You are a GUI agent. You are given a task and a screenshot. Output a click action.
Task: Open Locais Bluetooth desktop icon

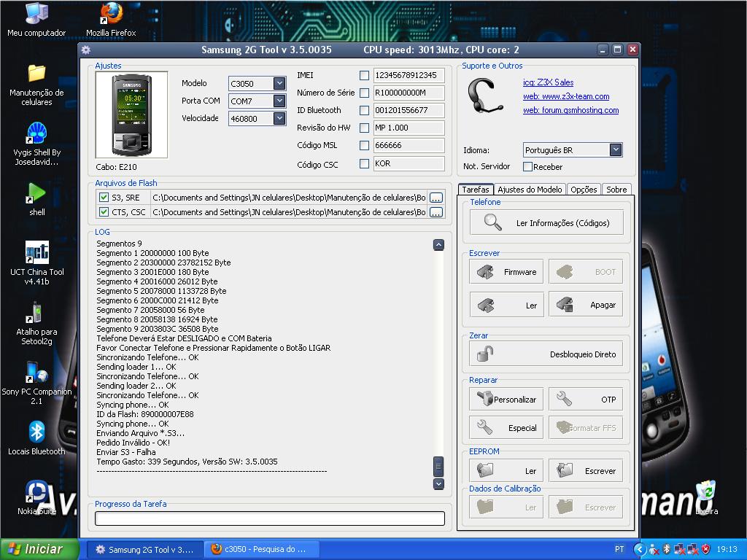click(36, 438)
